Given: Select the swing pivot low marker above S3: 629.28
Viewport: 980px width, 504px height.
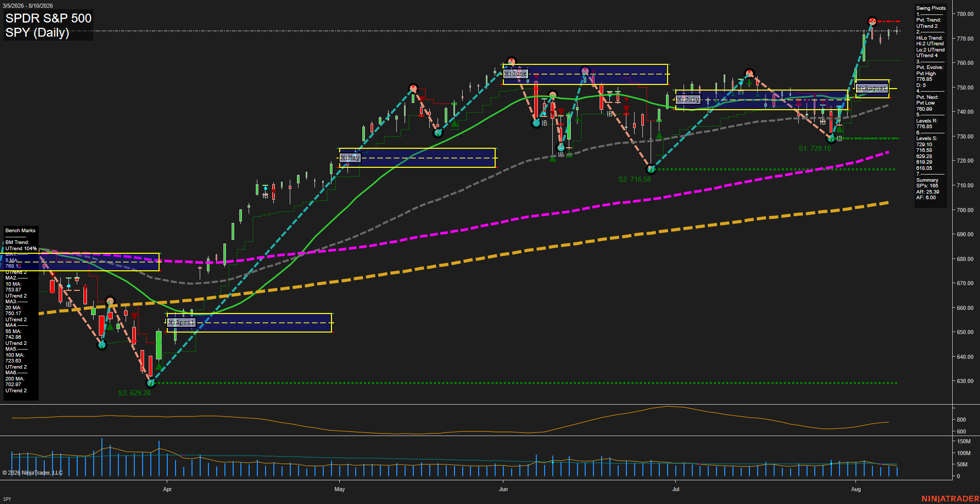Looking at the screenshot, I should tap(150, 383).
